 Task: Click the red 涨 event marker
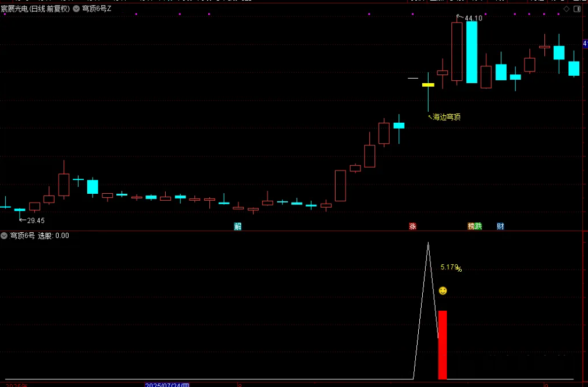click(x=412, y=226)
